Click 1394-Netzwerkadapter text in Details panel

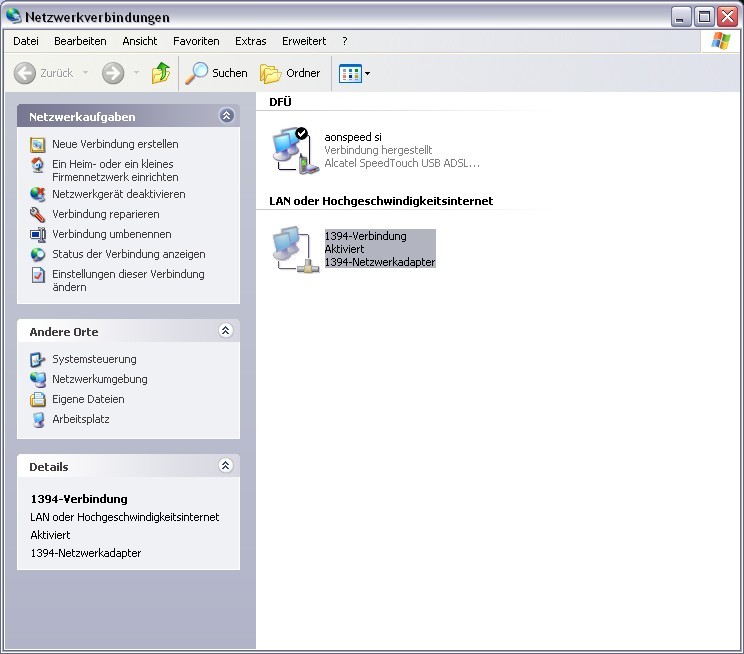click(x=86, y=553)
